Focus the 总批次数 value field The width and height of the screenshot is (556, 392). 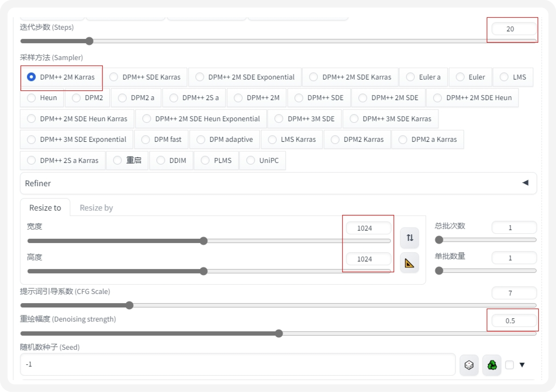(x=514, y=228)
